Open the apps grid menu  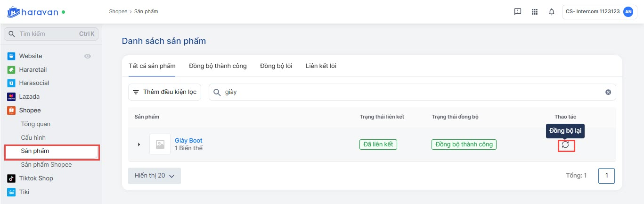pos(534,12)
